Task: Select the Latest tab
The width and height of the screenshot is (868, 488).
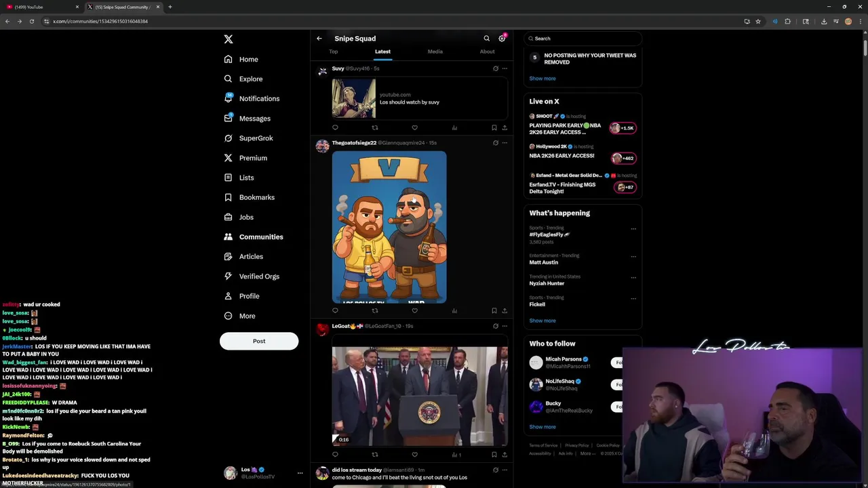Action: pos(382,52)
